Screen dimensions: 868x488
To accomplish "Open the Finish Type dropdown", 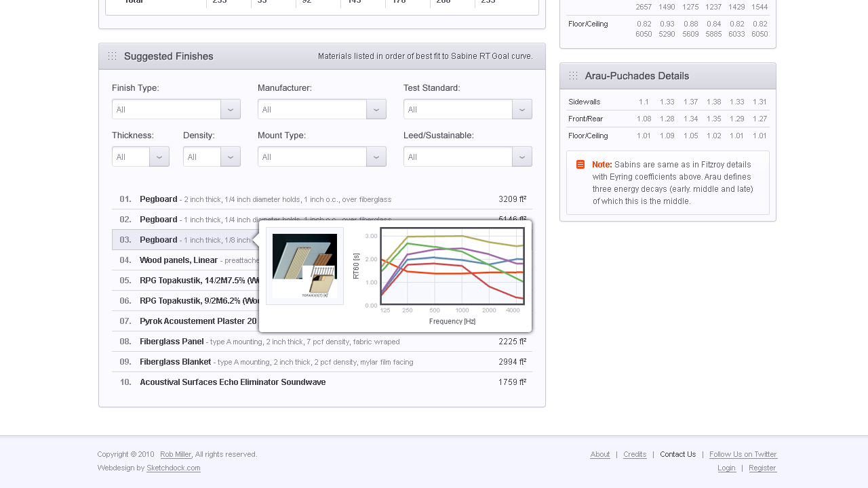I will (x=231, y=109).
